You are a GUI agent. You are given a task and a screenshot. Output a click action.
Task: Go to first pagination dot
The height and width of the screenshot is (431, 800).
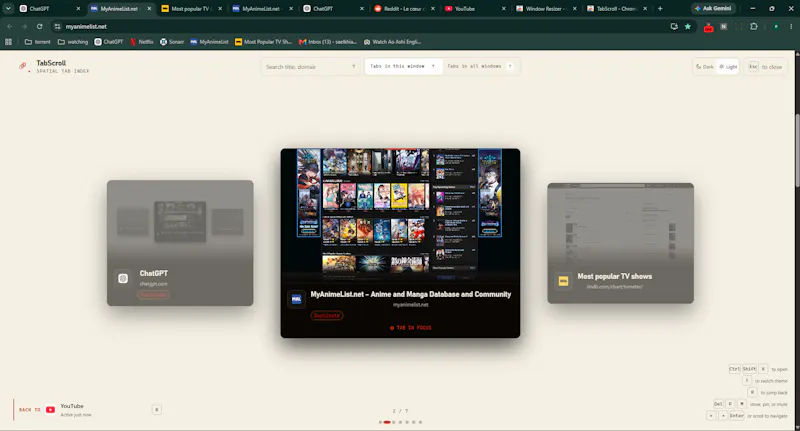point(380,422)
